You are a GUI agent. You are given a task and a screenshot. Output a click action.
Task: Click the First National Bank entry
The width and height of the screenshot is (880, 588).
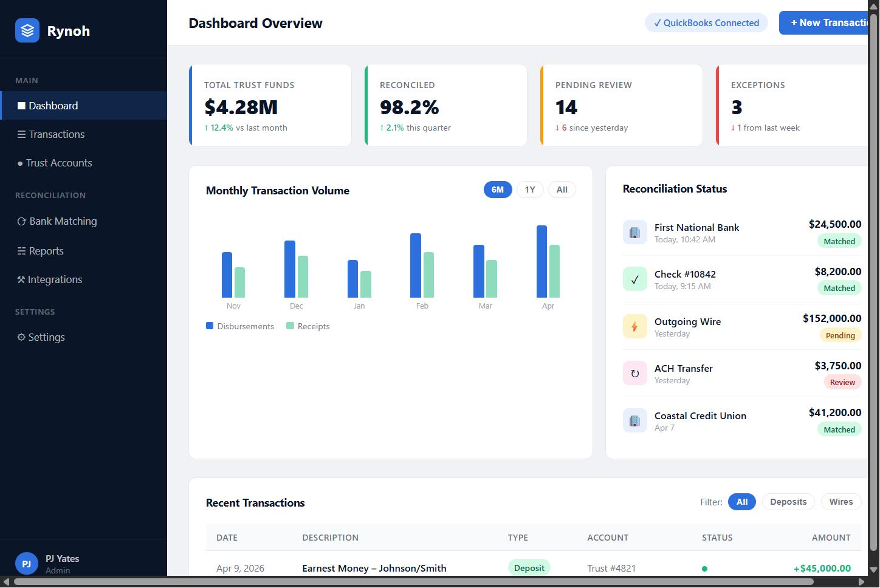pyautogui.click(x=742, y=232)
